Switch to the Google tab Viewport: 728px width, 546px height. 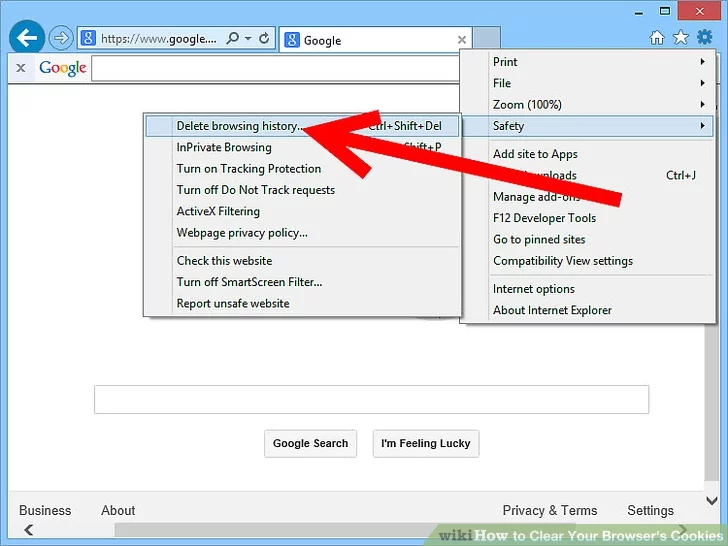coord(375,40)
